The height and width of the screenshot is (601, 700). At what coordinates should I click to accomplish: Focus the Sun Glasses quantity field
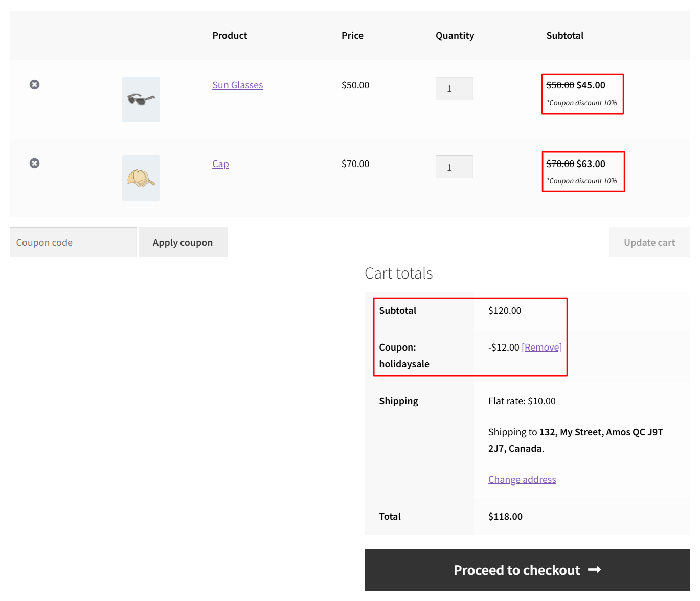point(454,88)
